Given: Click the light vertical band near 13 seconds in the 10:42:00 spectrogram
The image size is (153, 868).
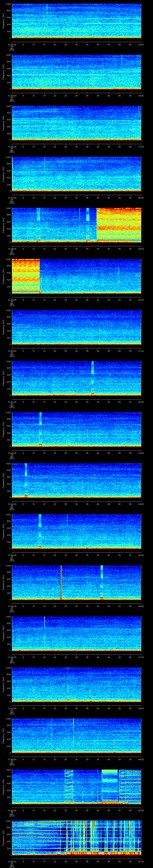Looking at the screenshot, I should (x=41, y=429).
